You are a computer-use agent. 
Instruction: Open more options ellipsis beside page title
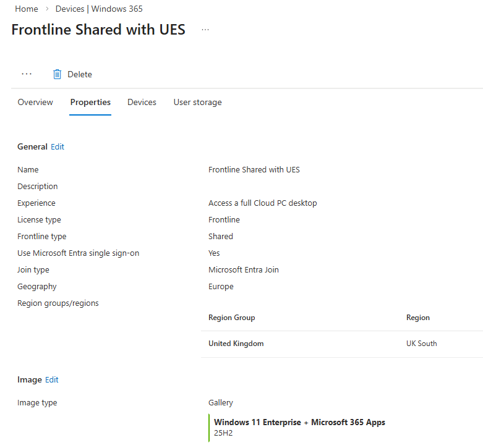click(205, 30)
